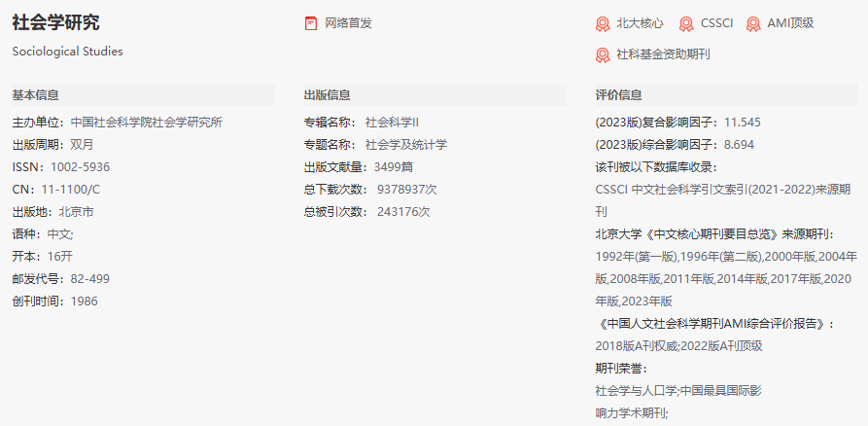The image size is (868, 426).
Task: Click the 网络首发 document icon
Action: pos(311,23)
